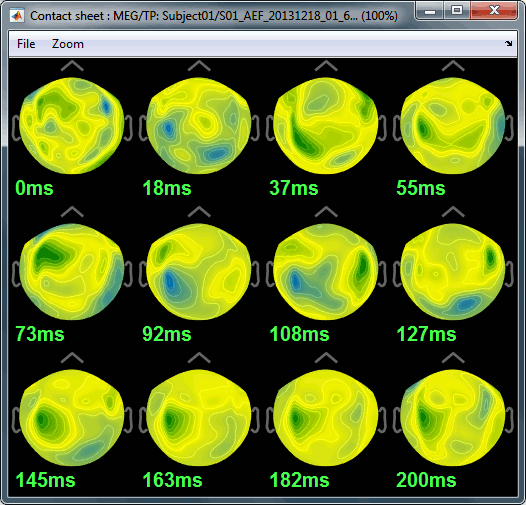The width and height of the screenshot is (526, 505).
Task: Select the 92ms topography map
Action: (x=199, y=272)
